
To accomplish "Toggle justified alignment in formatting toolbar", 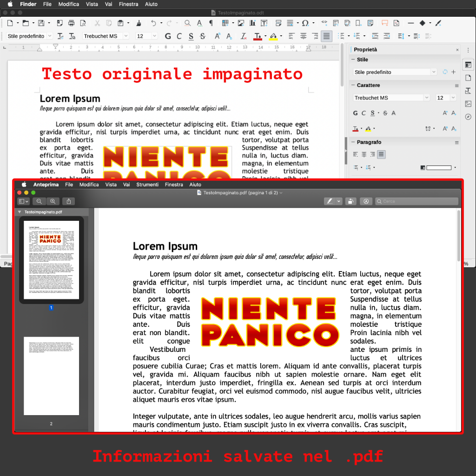I will pyautogui.click(x=327, y=36).
